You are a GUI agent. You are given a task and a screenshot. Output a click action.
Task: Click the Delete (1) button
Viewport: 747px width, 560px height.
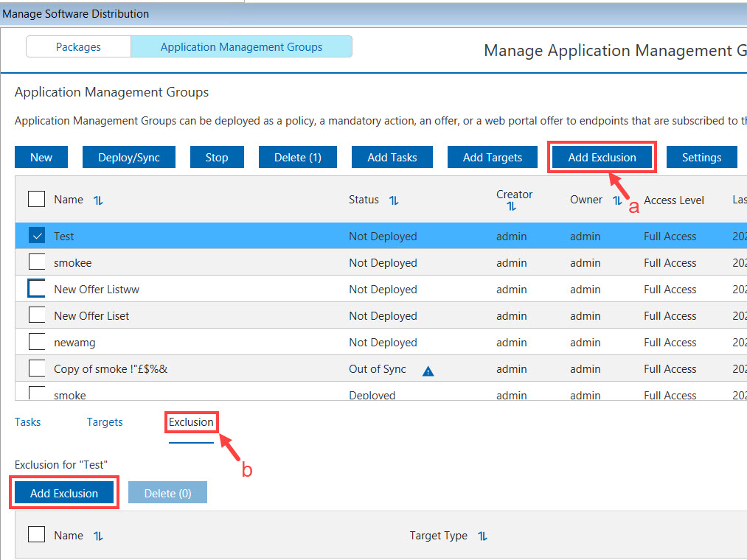[x=297, y=157]
